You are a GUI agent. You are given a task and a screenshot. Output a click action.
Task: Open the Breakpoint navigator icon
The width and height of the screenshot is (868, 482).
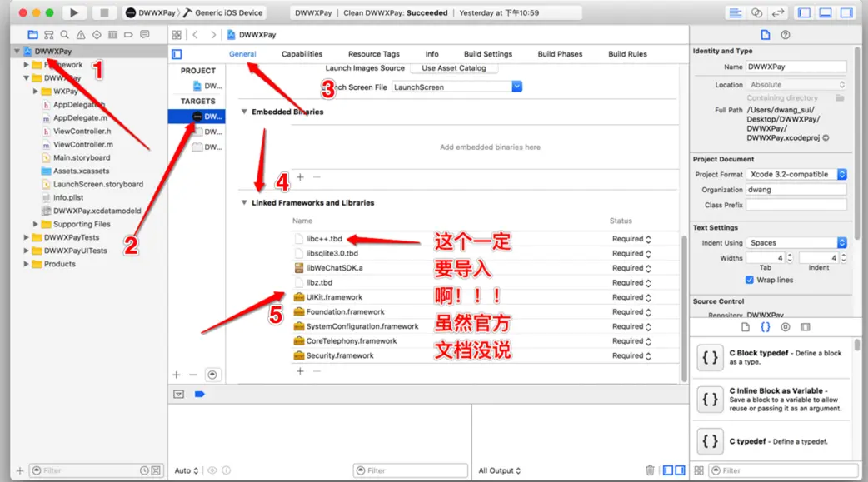(128, 35)
